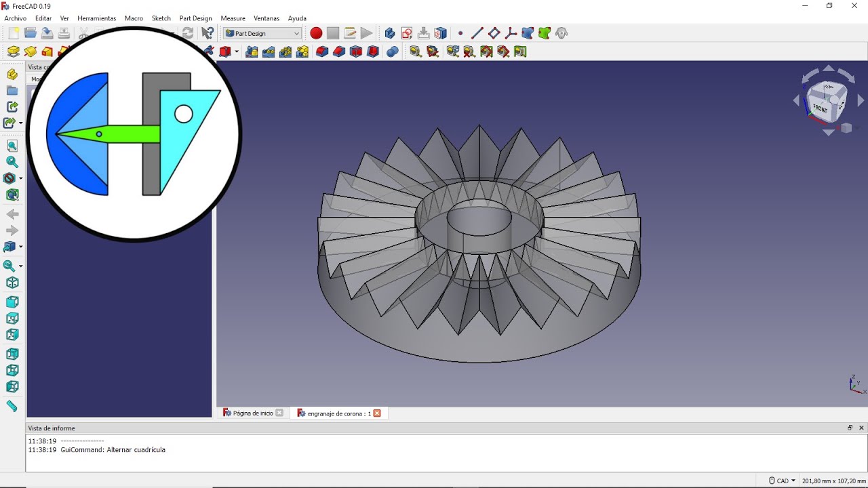Expand the draw style dropdown arrow
Image resolution: width=868 pixels, height=488 pixels.
coord(21,178)
